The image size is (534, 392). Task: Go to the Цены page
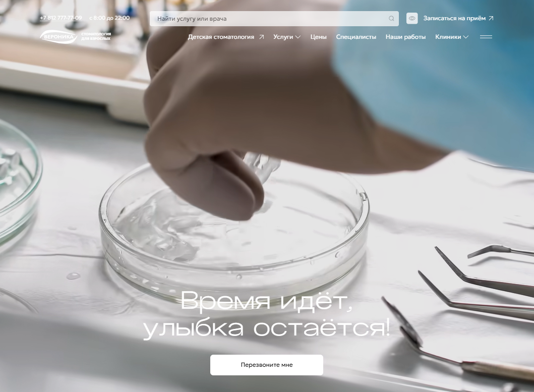click(318, 37)
